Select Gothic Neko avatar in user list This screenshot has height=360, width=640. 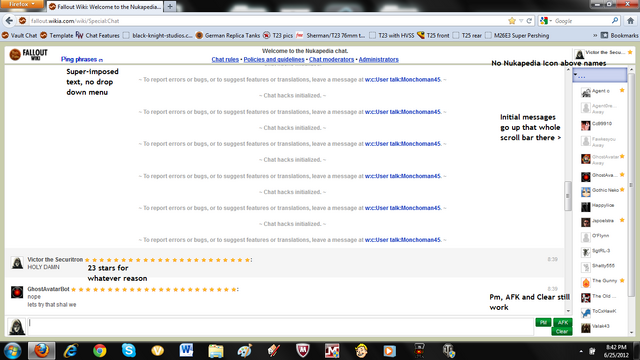click(x=586, y=192)
